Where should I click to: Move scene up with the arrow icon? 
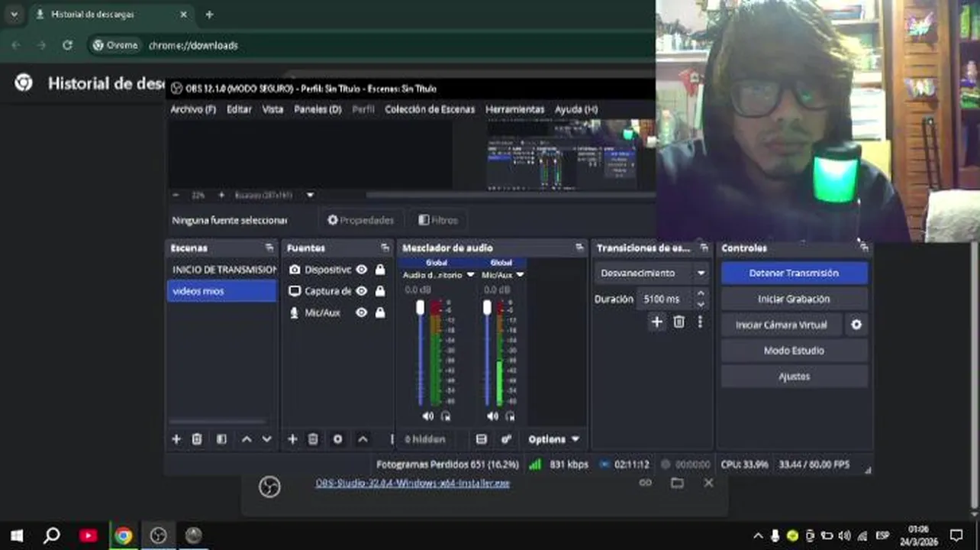click(247, 439)
